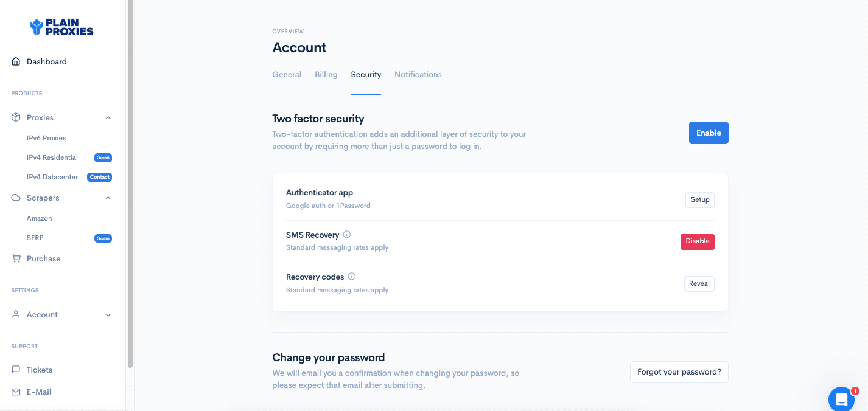Switch to the Billing tab
The image size is (868, 411).
[x=326, y=74]
